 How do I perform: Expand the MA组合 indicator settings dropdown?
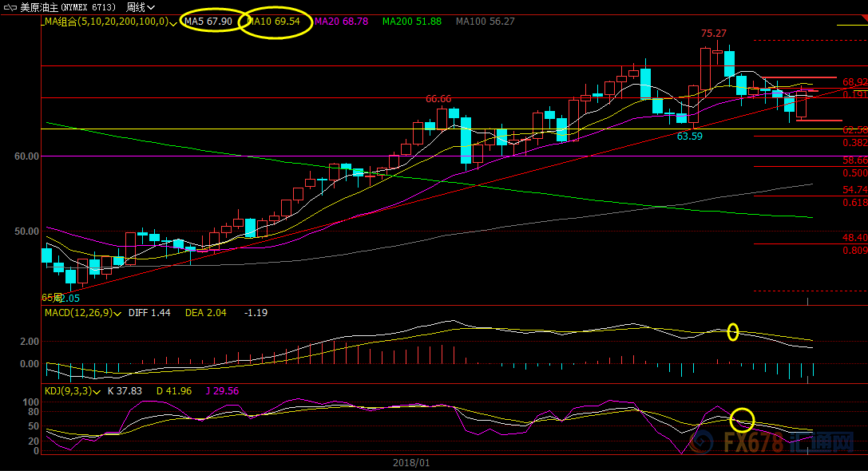pos(173,22)
